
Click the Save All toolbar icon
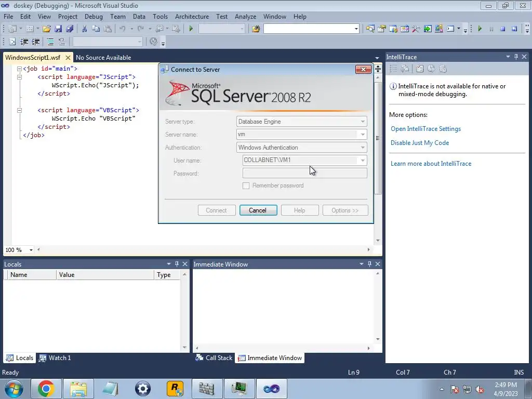tap(70, 29)
